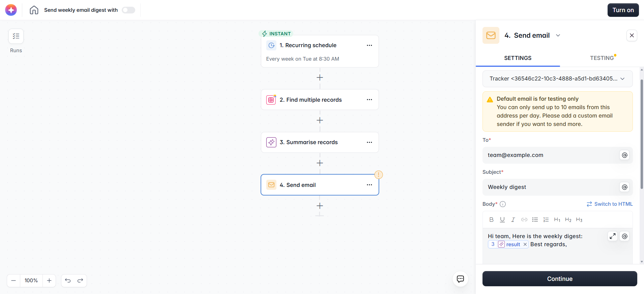644x294 pixels.
Task: Insert variable in To field
Action: click(x=625, y=155)
